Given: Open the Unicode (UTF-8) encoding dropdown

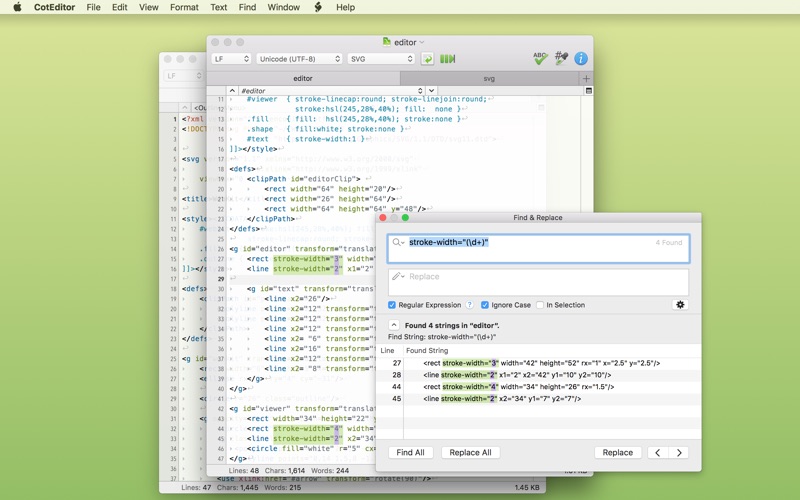Looking at the screenshot, I should 299,59.
